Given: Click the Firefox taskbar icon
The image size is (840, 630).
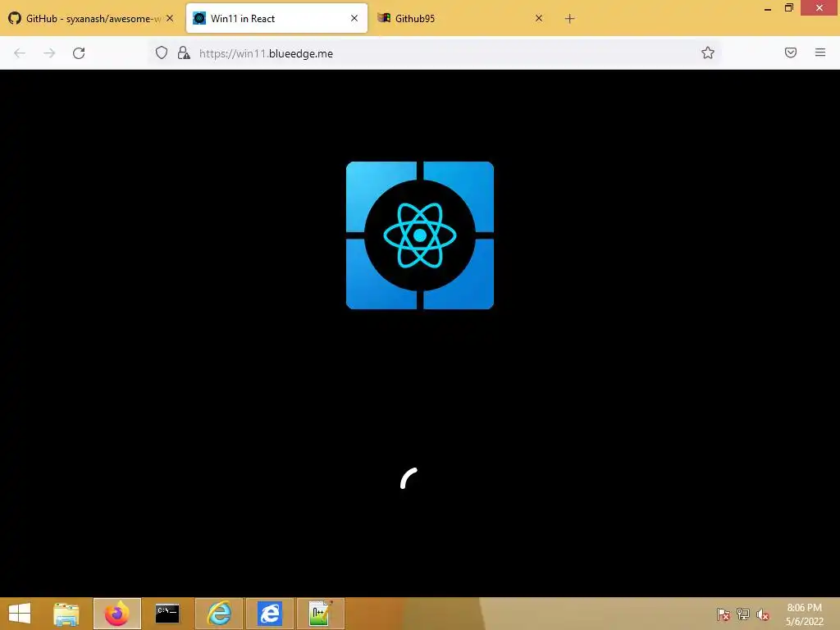Looking at the screenshot, I should click(116, 614).
